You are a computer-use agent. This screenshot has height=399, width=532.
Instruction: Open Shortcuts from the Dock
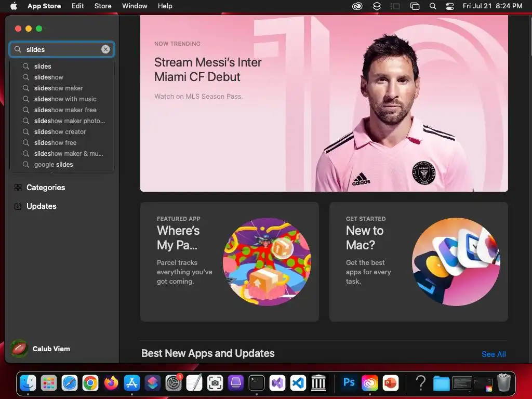(x=153, y=383)
